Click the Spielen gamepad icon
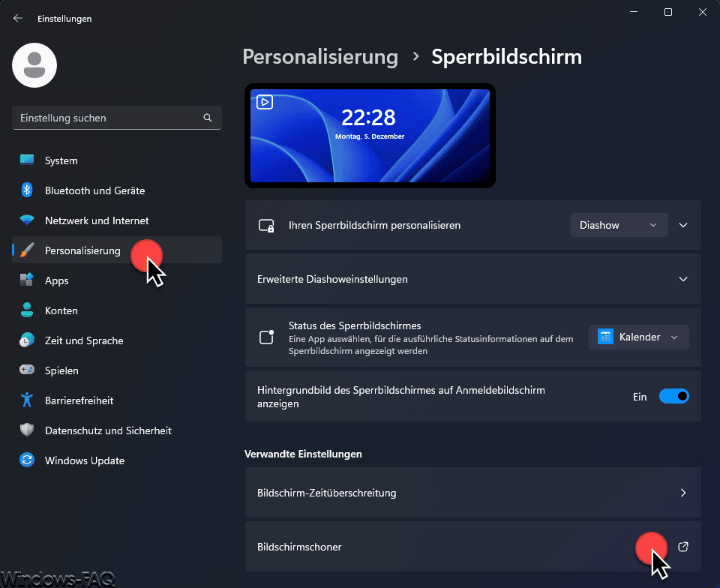720x588 pixels. 27,370
